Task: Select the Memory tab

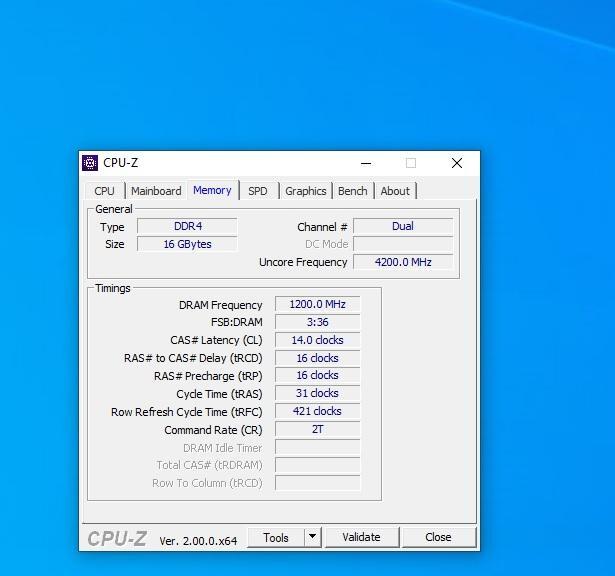Action: tap(212, 190)
